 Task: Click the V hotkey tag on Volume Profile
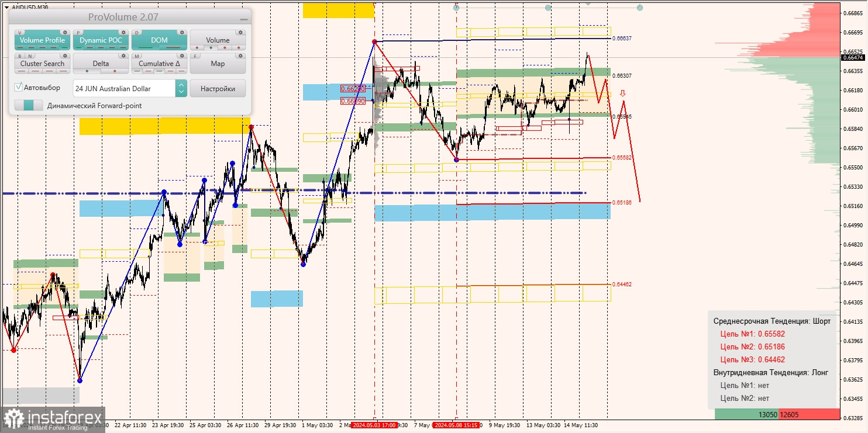(x=20, y=33)
